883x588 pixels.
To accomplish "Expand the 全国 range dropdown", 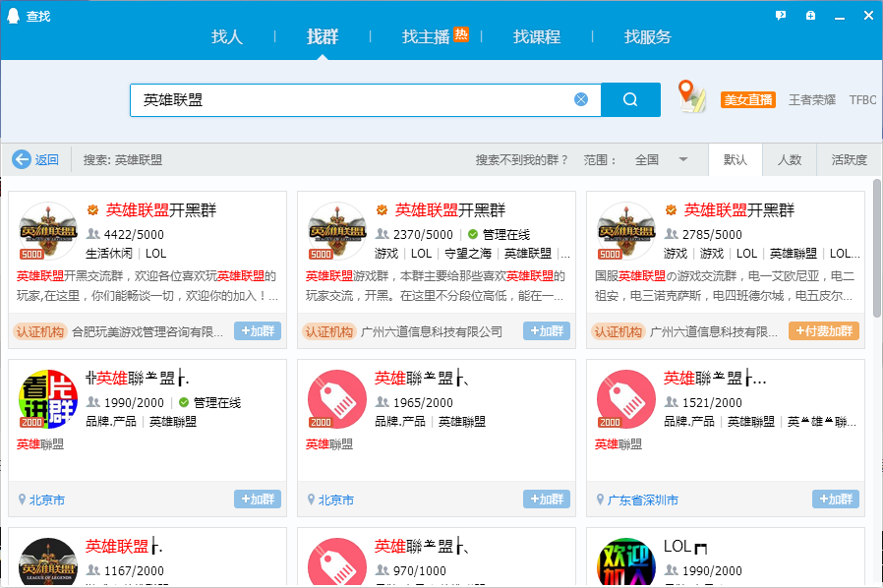I will click(661, 160).
